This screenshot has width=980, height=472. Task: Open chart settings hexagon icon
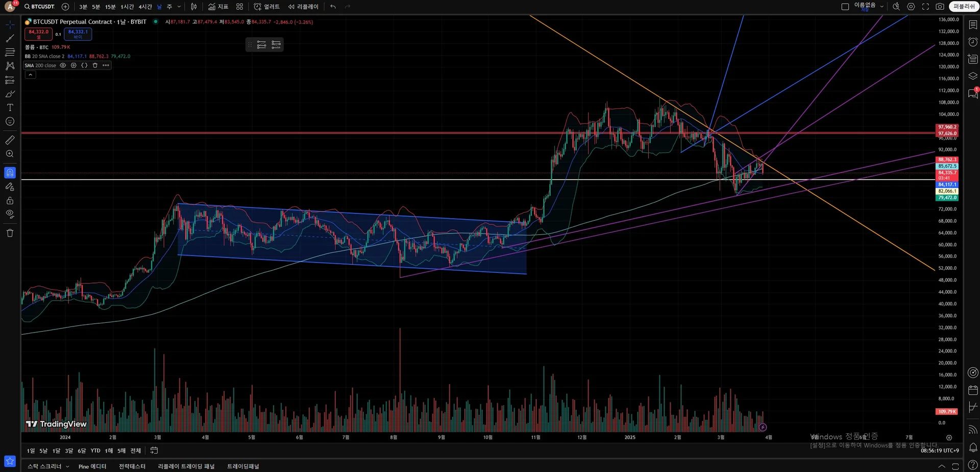click(x=911, y=7)
